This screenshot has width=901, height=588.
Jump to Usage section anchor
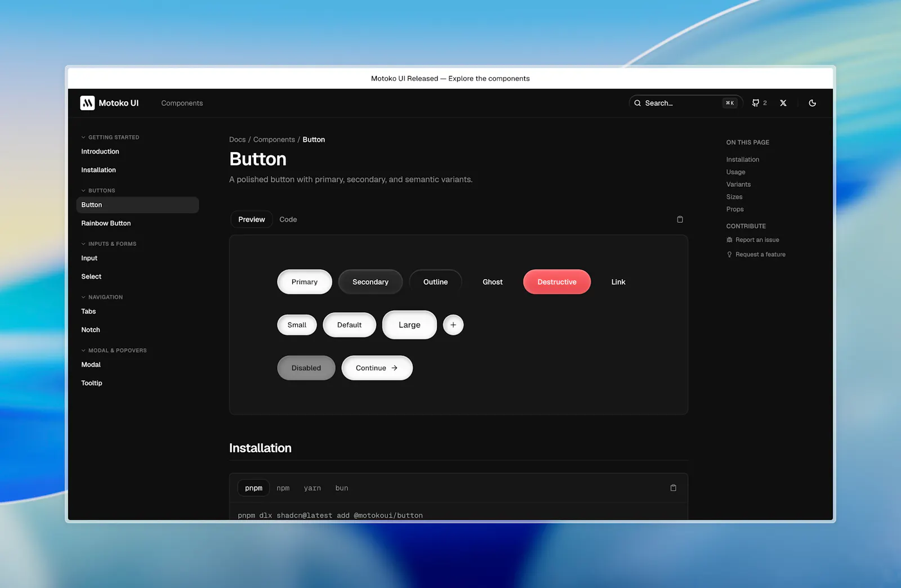pyautogui.click(x=735, y=172)
